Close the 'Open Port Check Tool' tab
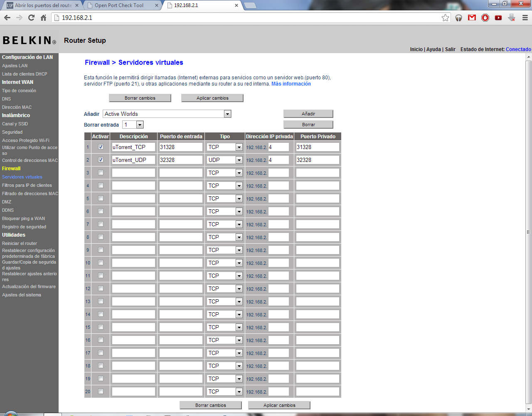Viewport: 532px width, 416px height. (157, 5)
